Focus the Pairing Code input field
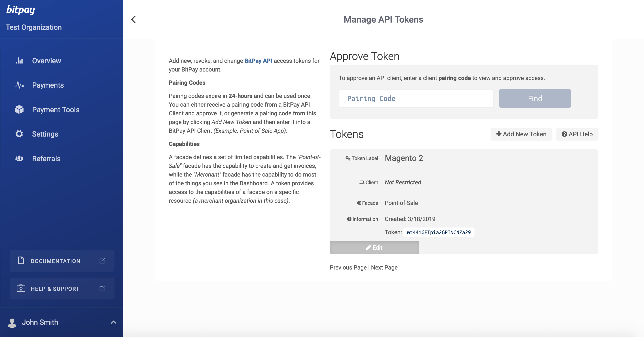The image size is (644, 337). [x=416, y=98]
